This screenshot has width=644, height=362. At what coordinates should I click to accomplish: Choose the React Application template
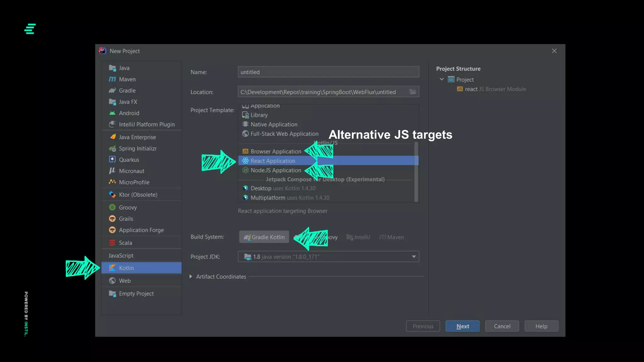328,161
